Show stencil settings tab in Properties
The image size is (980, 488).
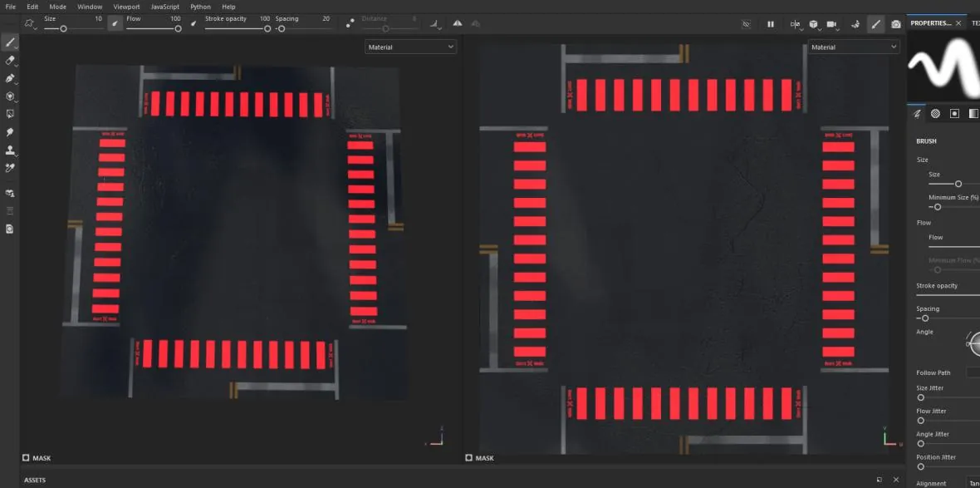click(x=954, y=113)
